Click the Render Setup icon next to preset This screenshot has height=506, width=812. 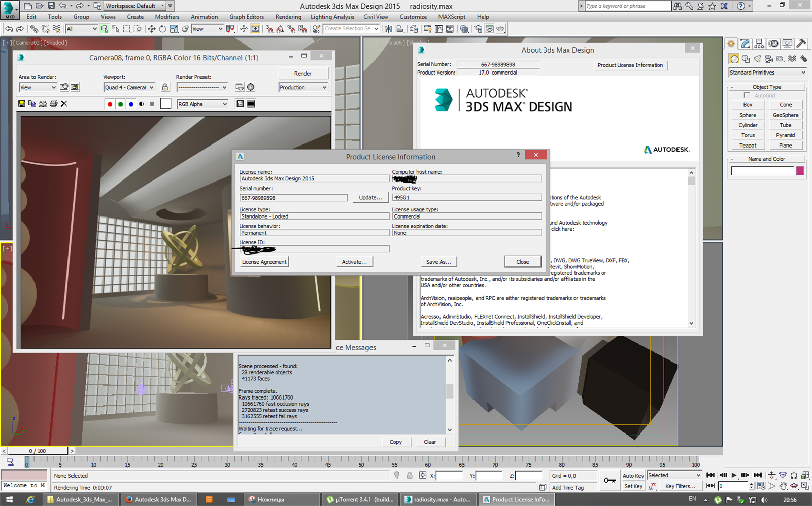click(240, 87)
